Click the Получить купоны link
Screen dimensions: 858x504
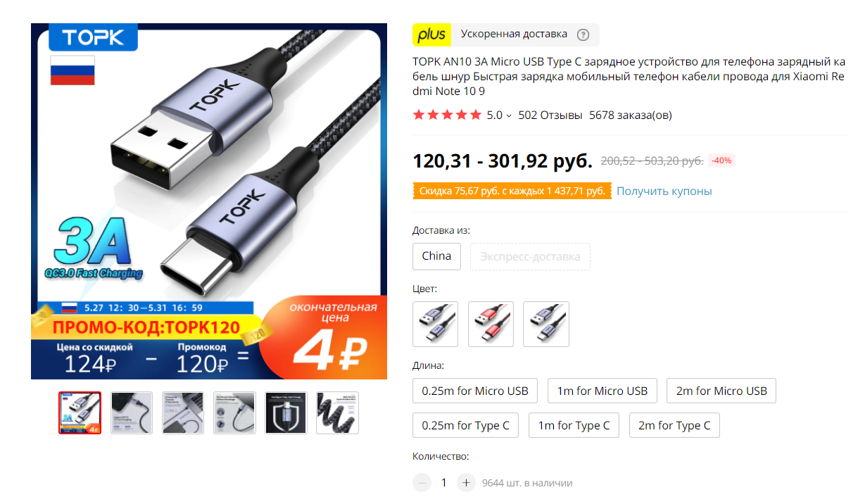[x=664, y=191]
